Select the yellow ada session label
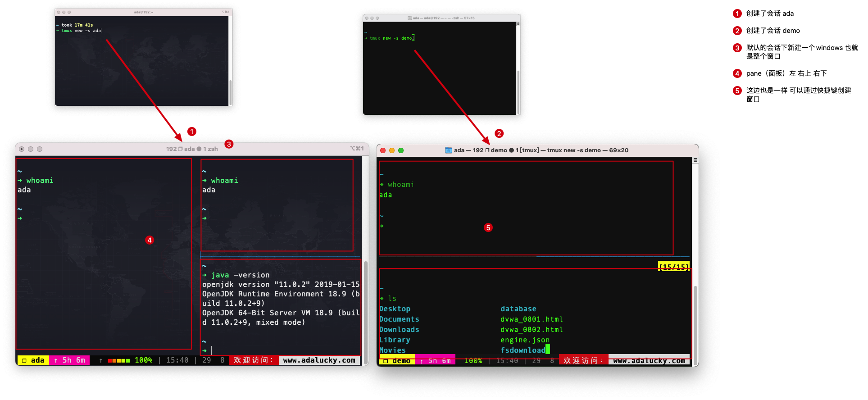The image size is (868, 400). [33, 360]
